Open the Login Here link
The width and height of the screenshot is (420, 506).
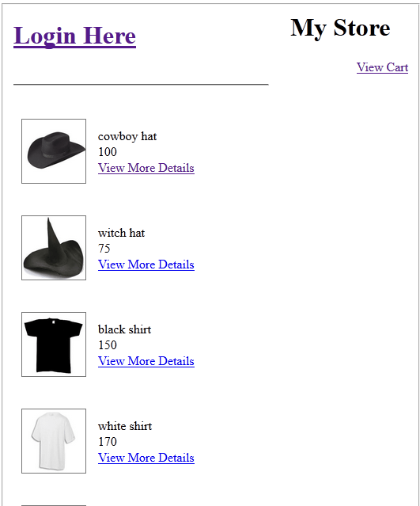[74, 36]
